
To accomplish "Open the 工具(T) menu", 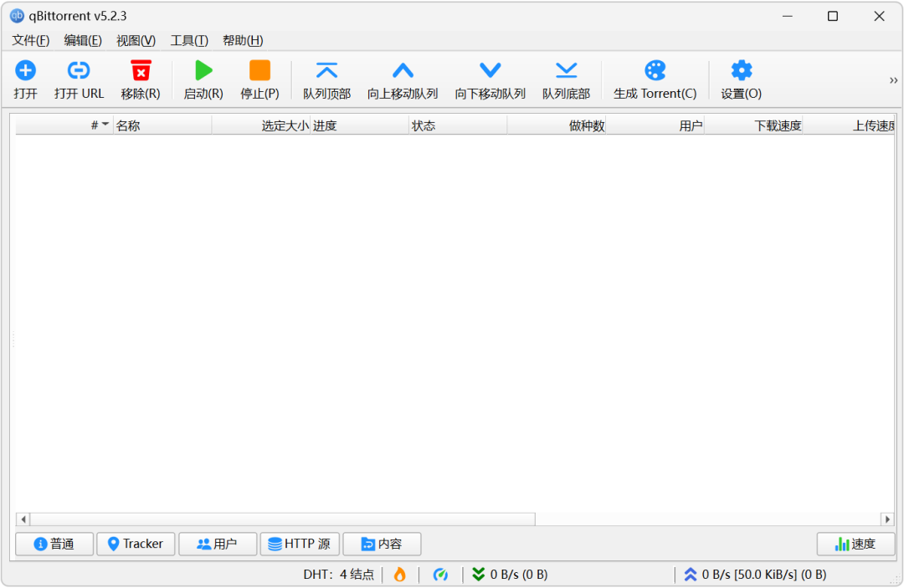I will coord(189,40).
